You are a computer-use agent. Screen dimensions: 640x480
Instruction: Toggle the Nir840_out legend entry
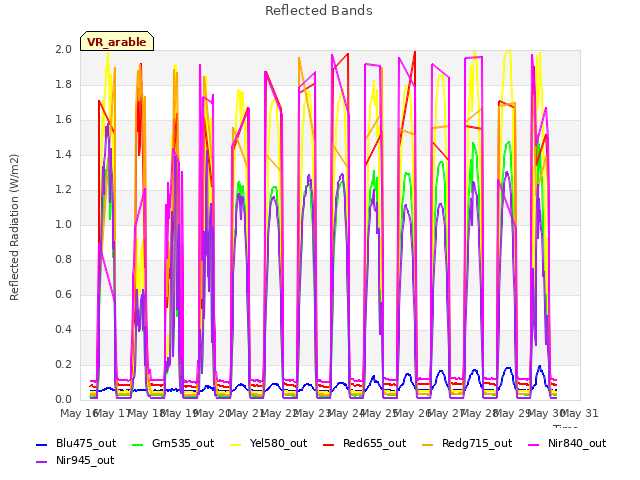click(x=567, y=443)
